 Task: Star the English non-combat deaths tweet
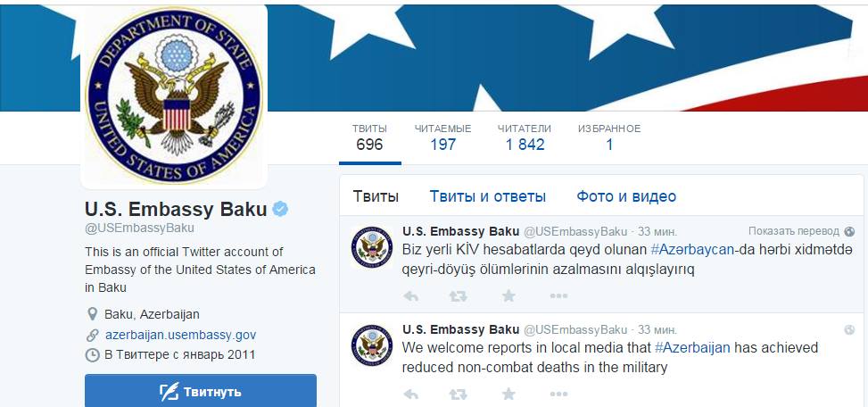508,395
